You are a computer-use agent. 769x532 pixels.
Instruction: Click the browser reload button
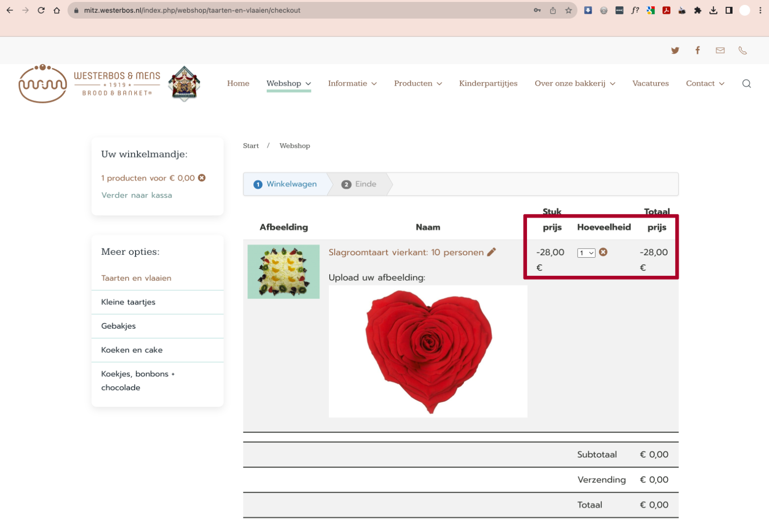41,10
